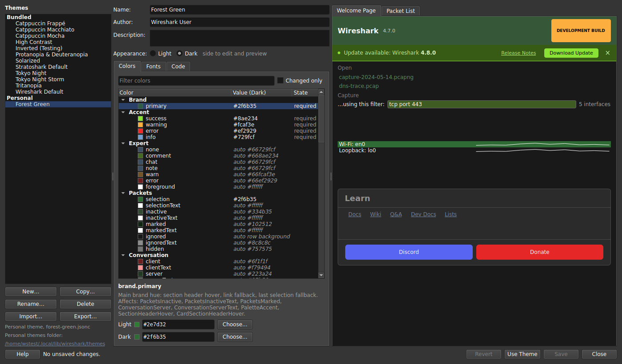Select the Loopback: lo0 interface
Image resolution: width=622 pixels, height=364 pixels.
coord(474,150)
